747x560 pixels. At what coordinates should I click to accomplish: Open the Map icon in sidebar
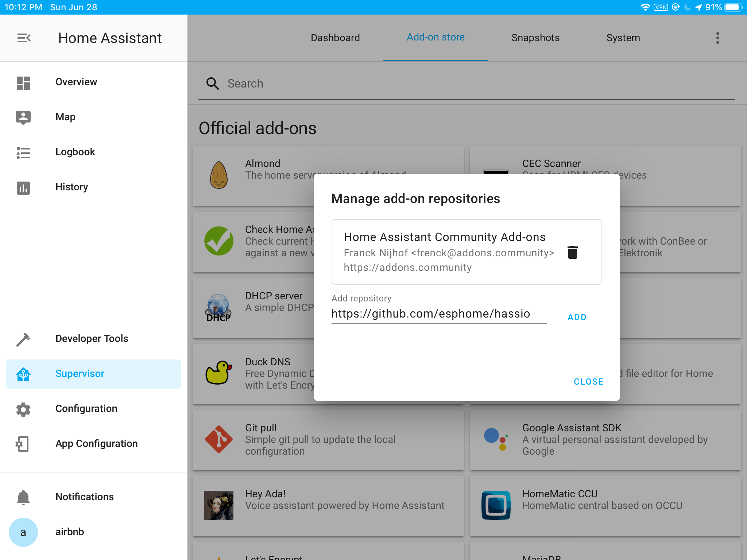pyautogui.click(x=23, y=118)
